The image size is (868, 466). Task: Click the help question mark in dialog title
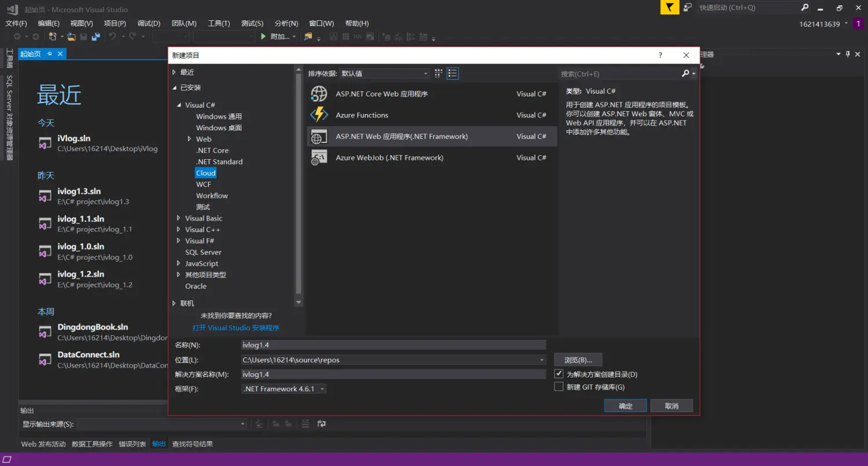click(660, 56)
